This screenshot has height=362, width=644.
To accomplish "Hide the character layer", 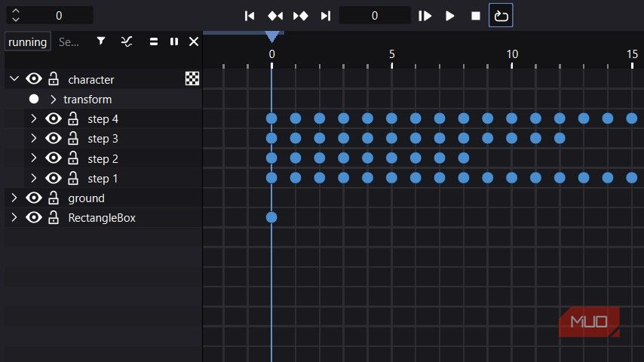I will [34, 78].
